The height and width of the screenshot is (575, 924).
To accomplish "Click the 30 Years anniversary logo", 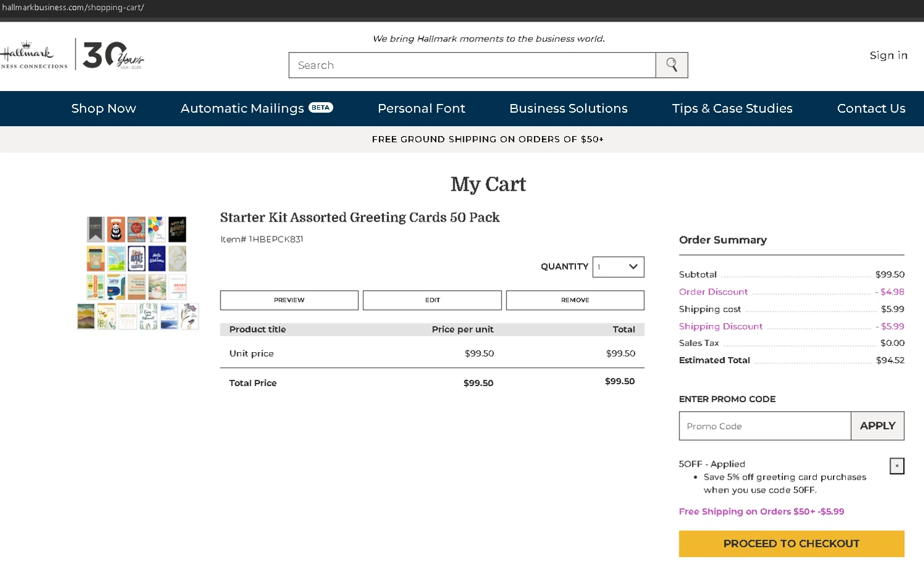I will [113, 55].
